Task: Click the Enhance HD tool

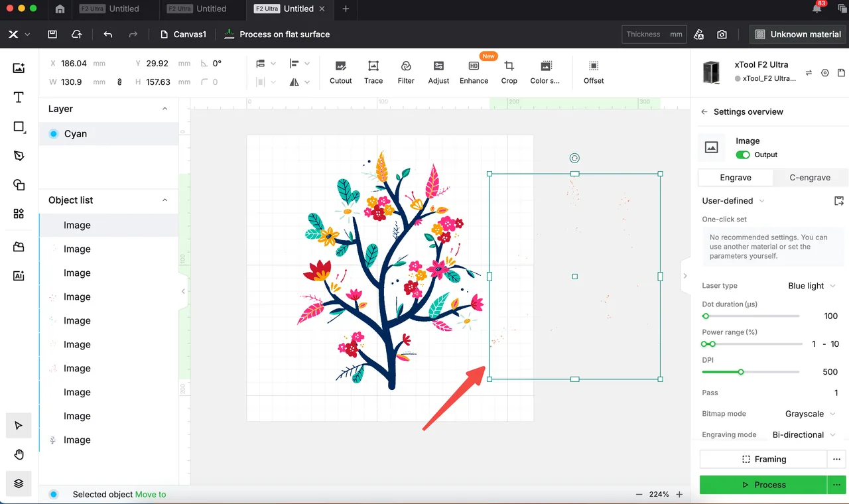Action: tap(474, 72)
